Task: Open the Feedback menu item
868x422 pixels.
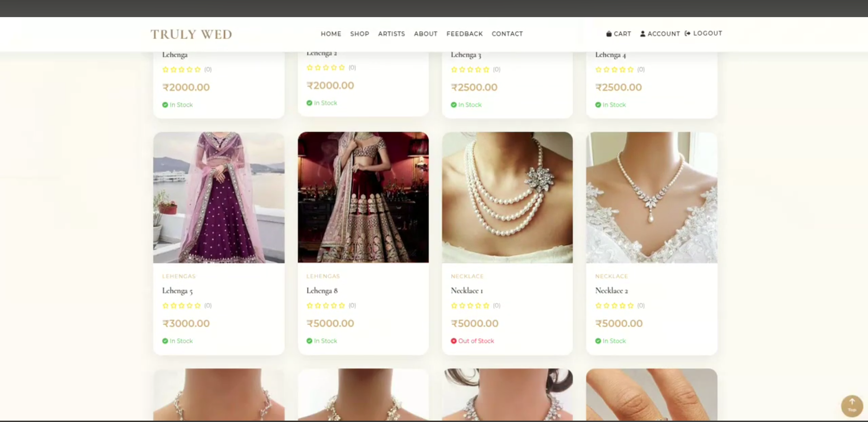Action: pyautogui.click(x=464, y=34)
